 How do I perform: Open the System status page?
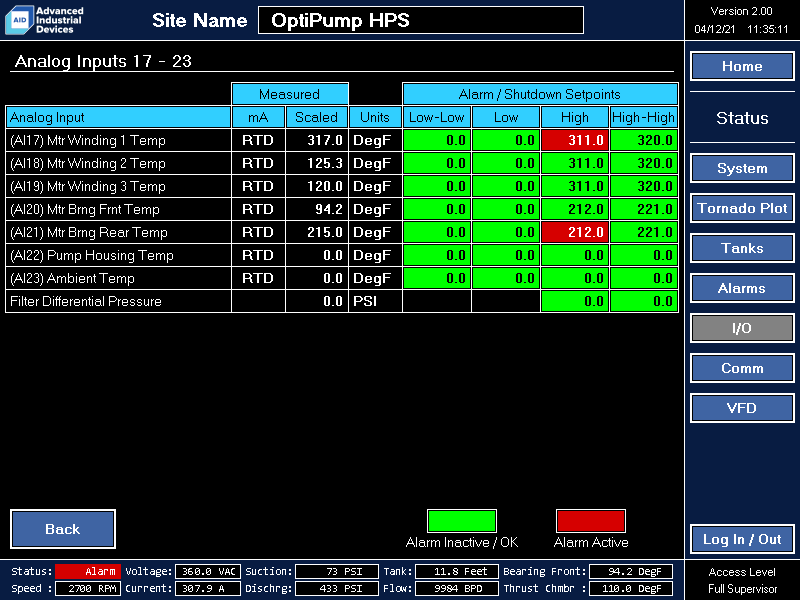742,168
